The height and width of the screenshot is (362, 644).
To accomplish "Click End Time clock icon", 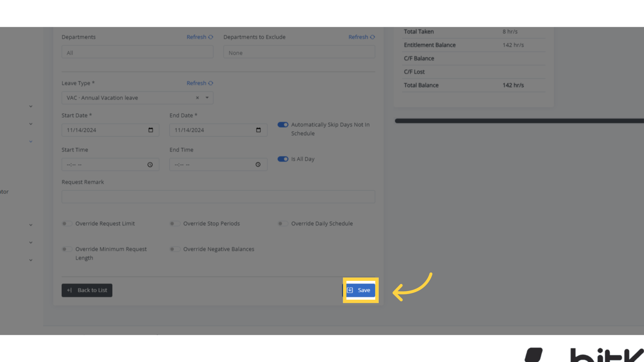I will click(x=258, y=165).
